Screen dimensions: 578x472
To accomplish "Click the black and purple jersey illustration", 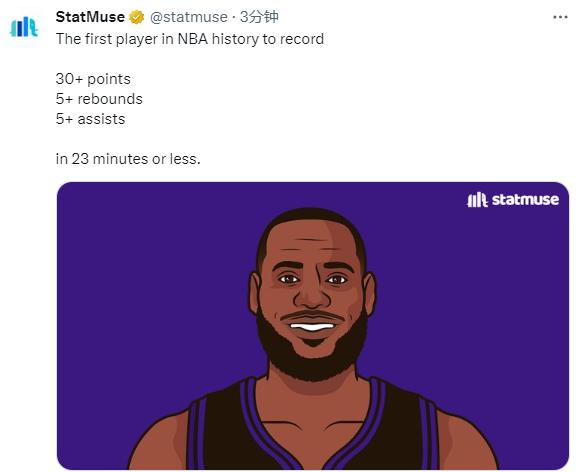I will (x=313, y=428).
